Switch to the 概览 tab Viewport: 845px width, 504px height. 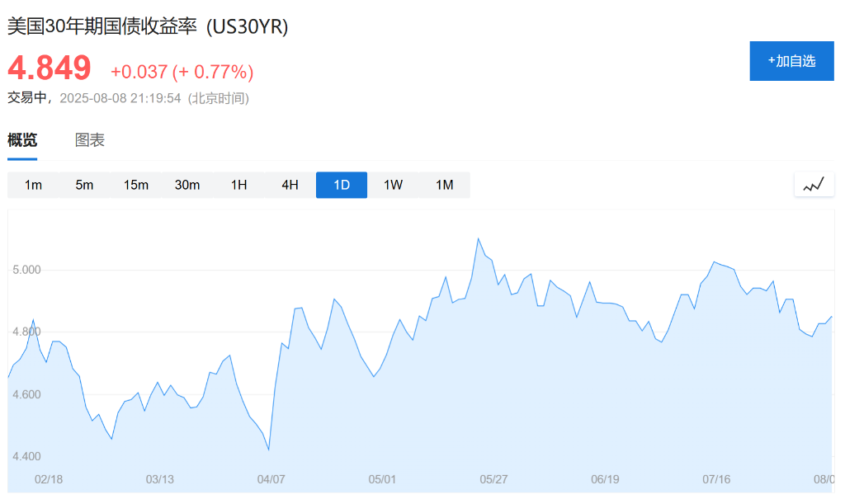click(x=22, y=140)
